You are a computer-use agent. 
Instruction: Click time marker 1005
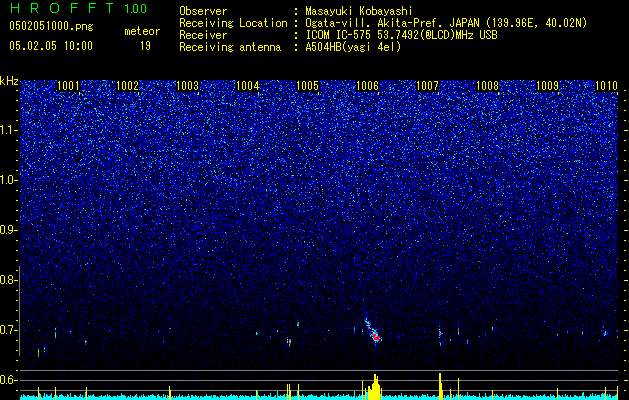tap(307, 86)
